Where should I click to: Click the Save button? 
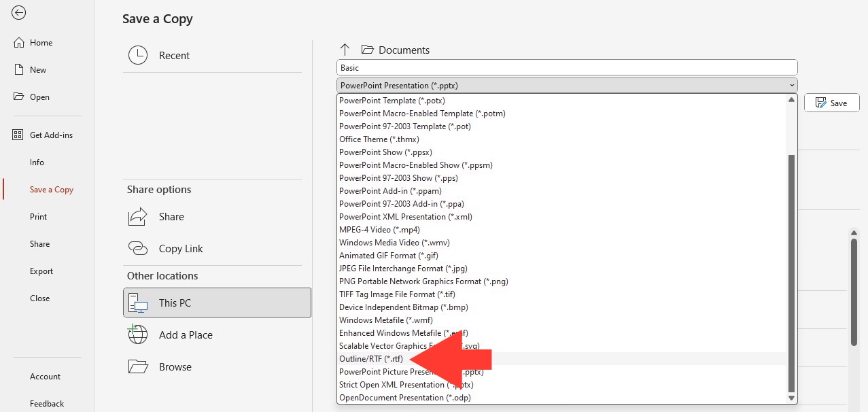832,103
